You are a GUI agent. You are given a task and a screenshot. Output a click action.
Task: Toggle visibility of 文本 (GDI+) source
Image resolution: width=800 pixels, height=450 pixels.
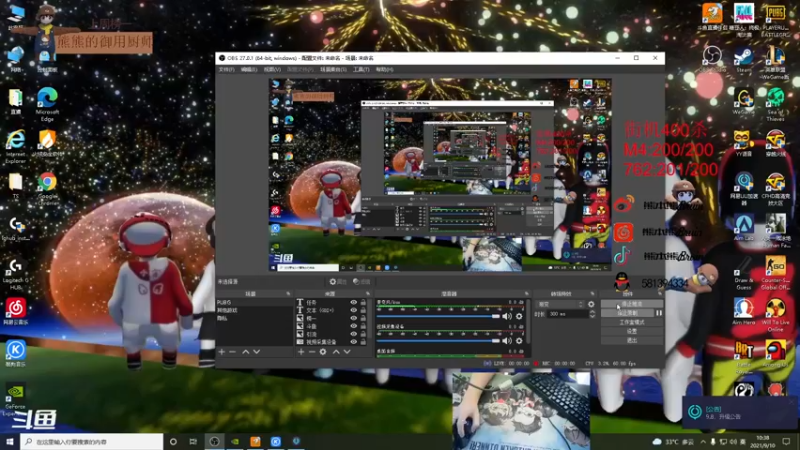(354, 310)
